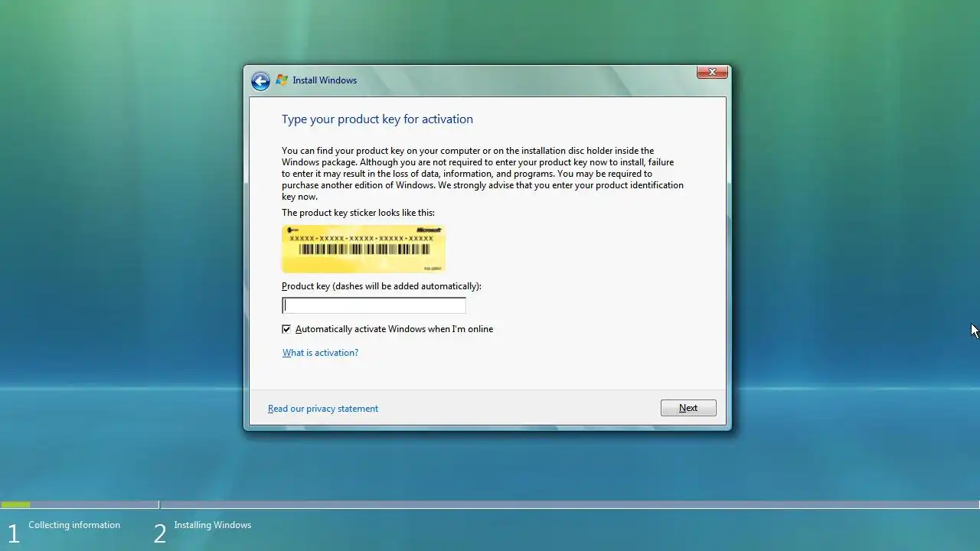Click the Windows flag icon beside Install Windows

pyautogui.click(x=282, y=80)
